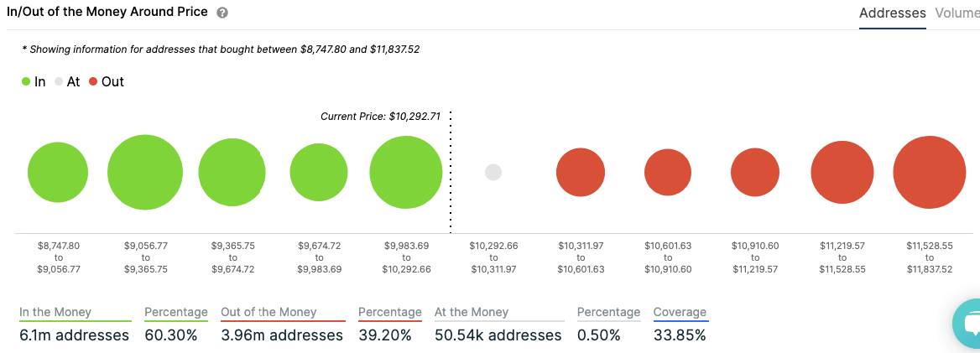Switch to the Addresses tab
This screenshot has width=980, height=353.
(892, 13)
